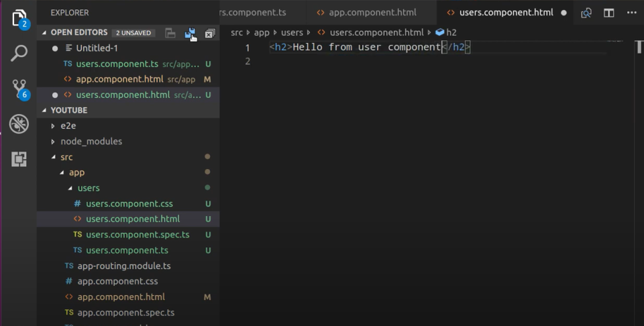The height and width of the screenshot is (326, 644).
Task: Collapse the Open Editors section
Action: 45,33
